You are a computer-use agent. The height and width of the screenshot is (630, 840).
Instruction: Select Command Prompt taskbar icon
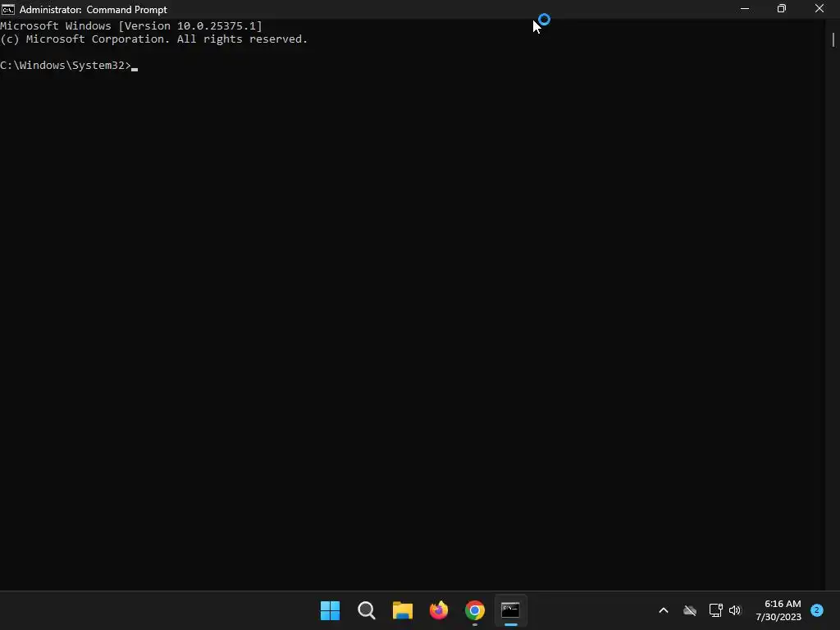(x=510, y=610)
